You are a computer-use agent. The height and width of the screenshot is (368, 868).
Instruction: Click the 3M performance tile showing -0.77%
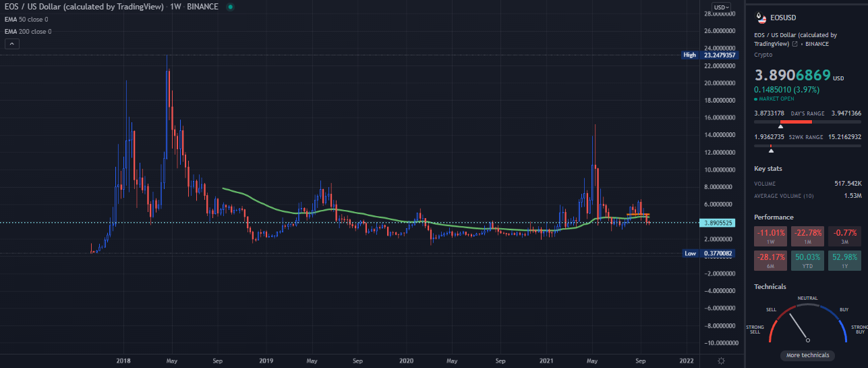844,236
